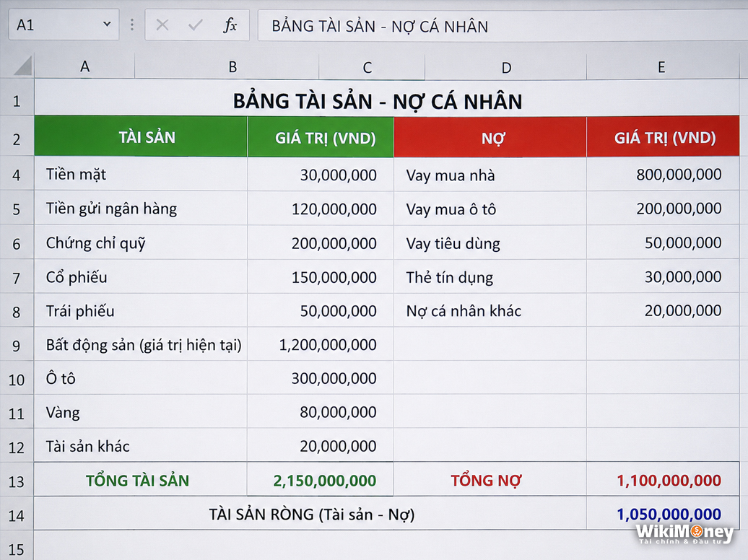Select row 5 header
Image resolution: width=748 pixels, height=560 pixels.
[x=17, y=209]
